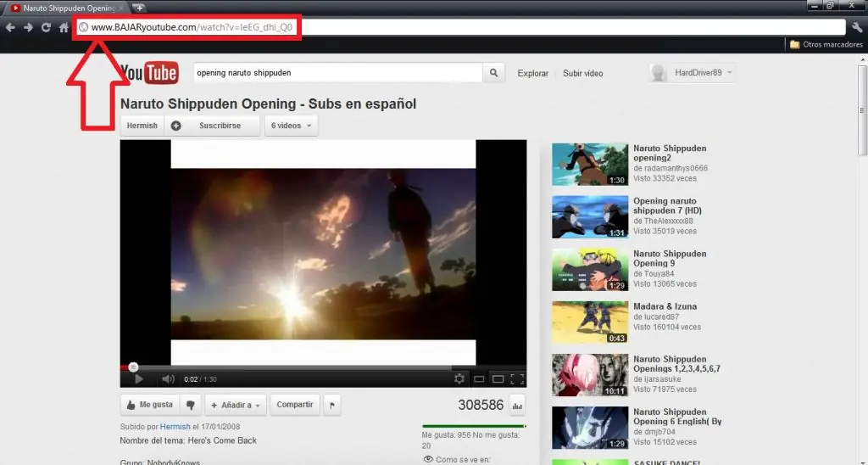868x465 pixels.
Task: Click the Nombre del tema: Hero's Come Back text
Action: (188, 440)
